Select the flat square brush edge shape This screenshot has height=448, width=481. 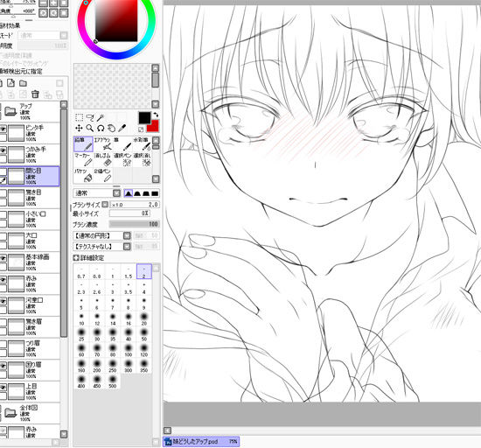(x=155, y=193)
